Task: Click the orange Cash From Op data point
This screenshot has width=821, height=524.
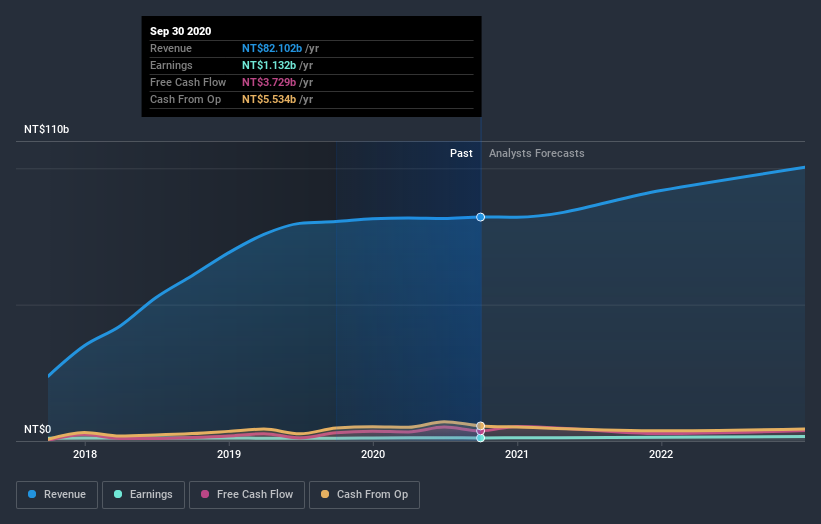Action: point(481,426)
